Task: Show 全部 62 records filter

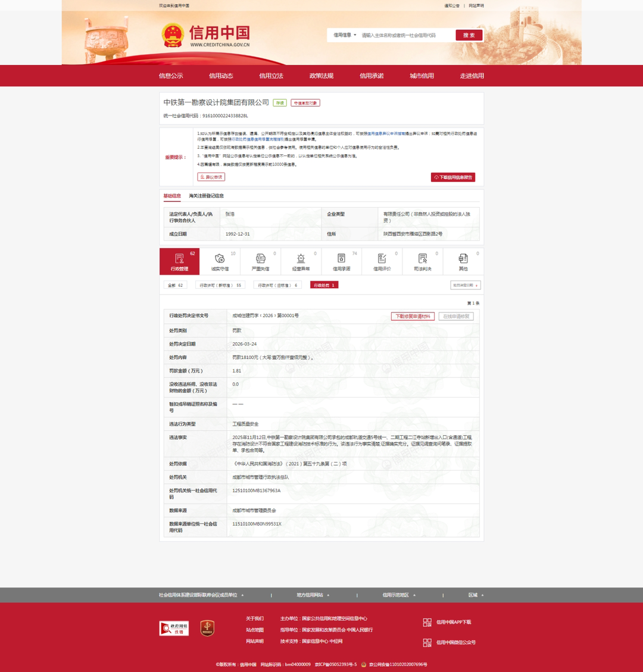Action: click(x=175, y=285)
